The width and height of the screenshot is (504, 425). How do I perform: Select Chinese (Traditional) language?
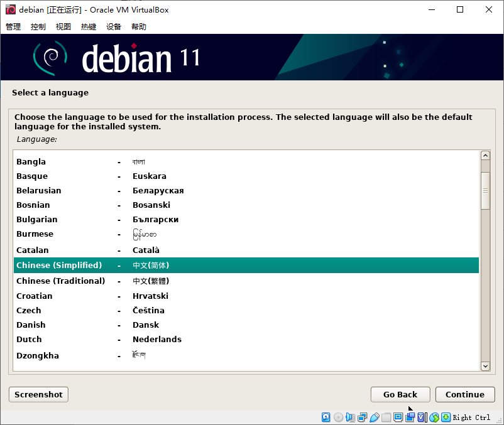click(246, 281)
